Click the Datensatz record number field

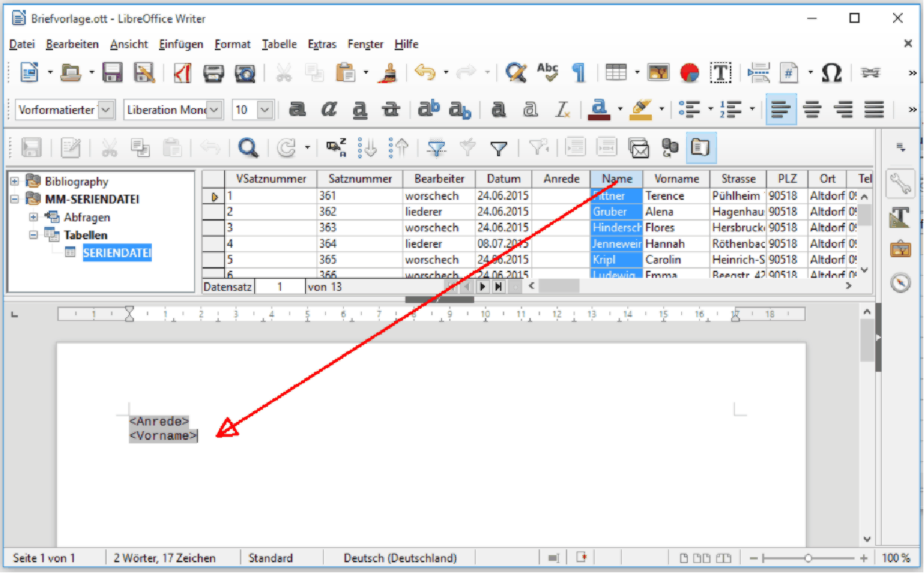click(279, 286)
